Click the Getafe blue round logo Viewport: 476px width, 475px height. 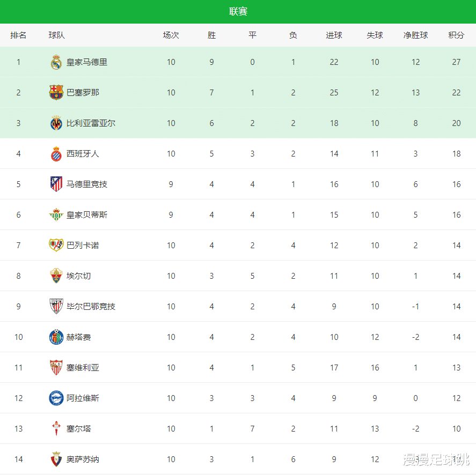tap(56, 337)
